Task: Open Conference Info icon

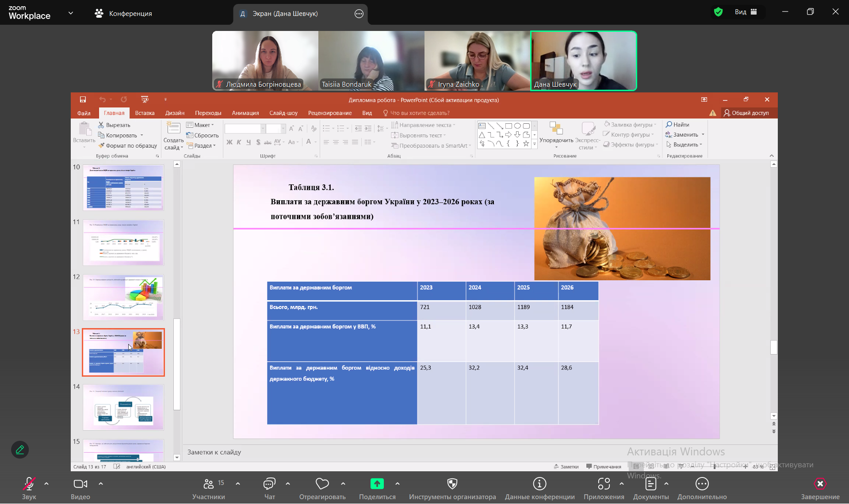Action: 539,484
